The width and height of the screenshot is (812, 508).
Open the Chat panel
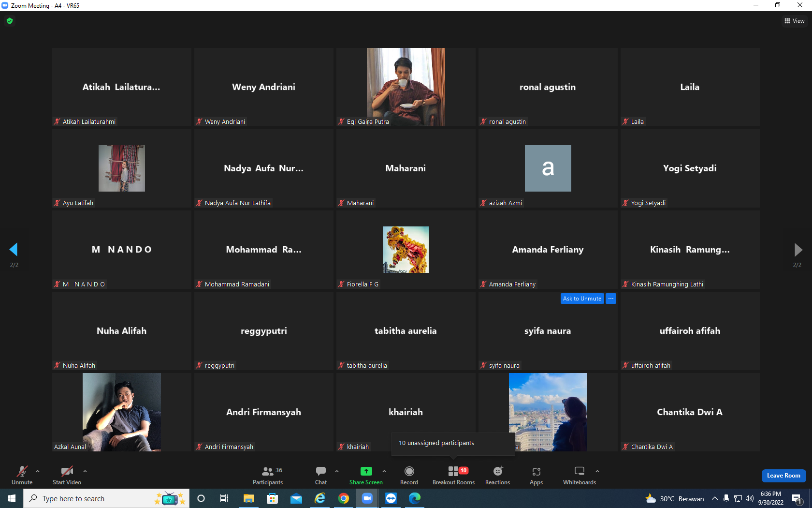coord(321,476)
